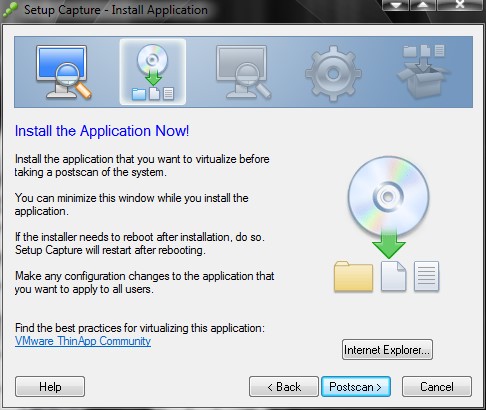486x410 pixels.
Task: Click the blank page icon under the green arrow
Action: (393, 276)
